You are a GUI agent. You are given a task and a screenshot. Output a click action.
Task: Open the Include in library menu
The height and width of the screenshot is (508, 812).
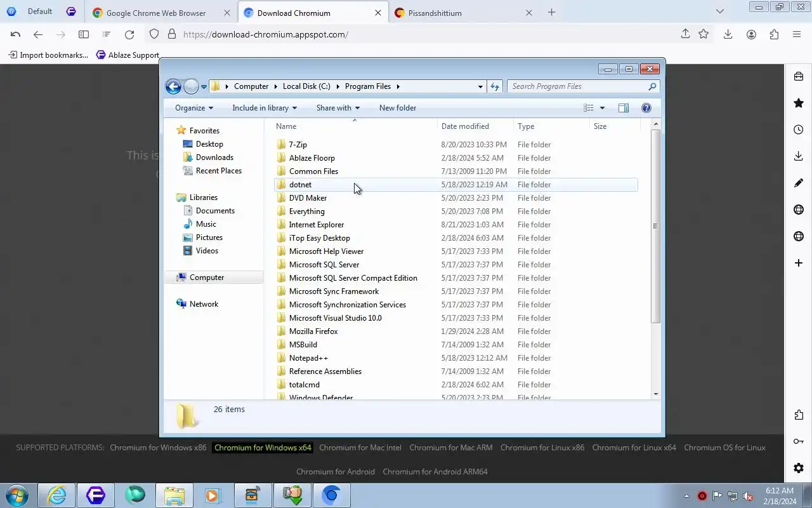(265, 108)
